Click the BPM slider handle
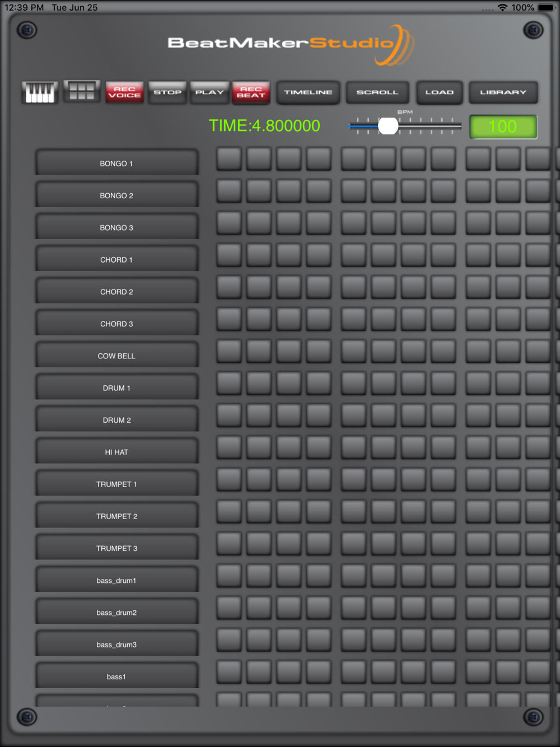 [388, 126]
